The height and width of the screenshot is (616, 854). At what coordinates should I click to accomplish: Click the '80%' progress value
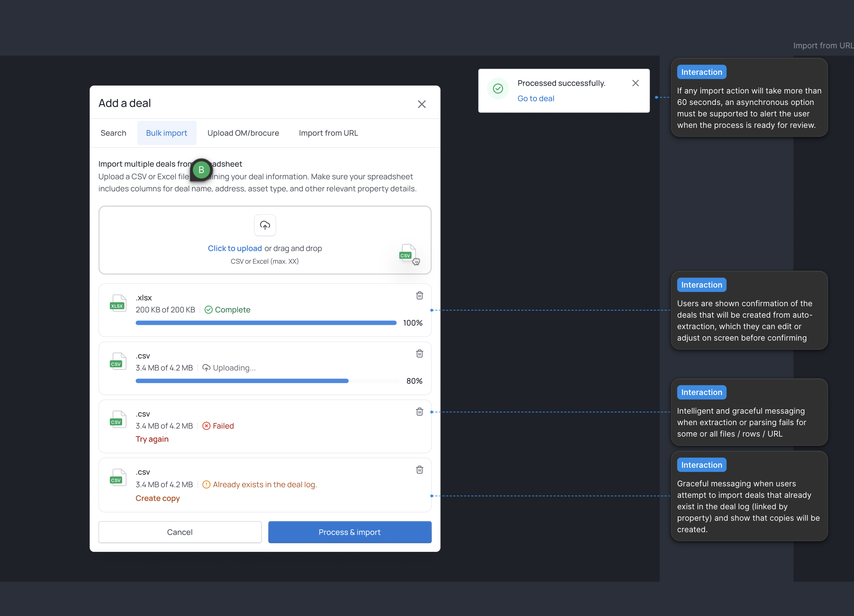coord(414,381)
